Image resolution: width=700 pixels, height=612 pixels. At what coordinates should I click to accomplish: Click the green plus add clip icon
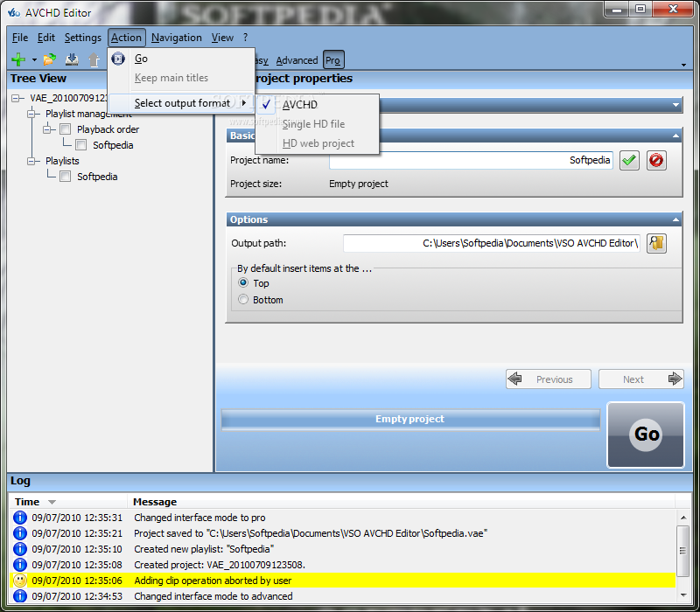18,59
